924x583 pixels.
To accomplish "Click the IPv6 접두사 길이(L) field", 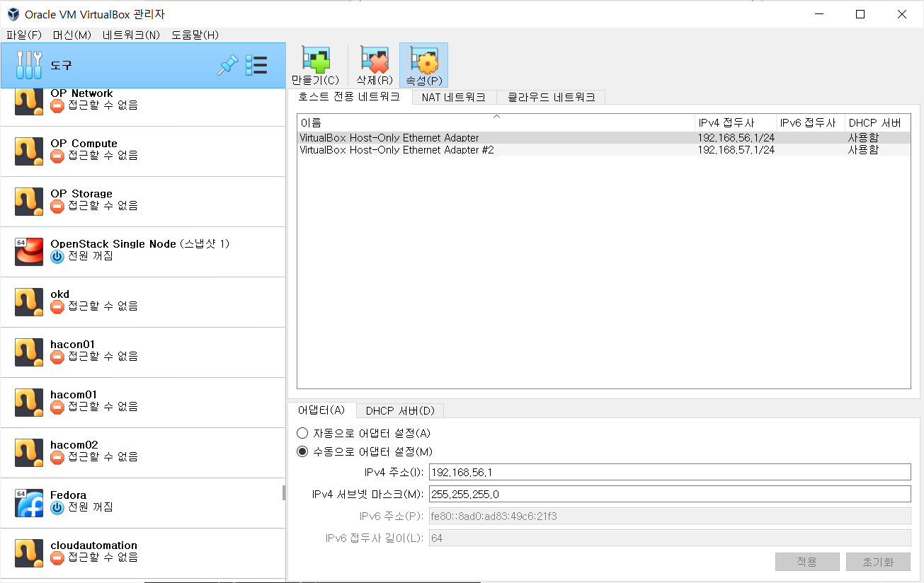I will point(670,538).
